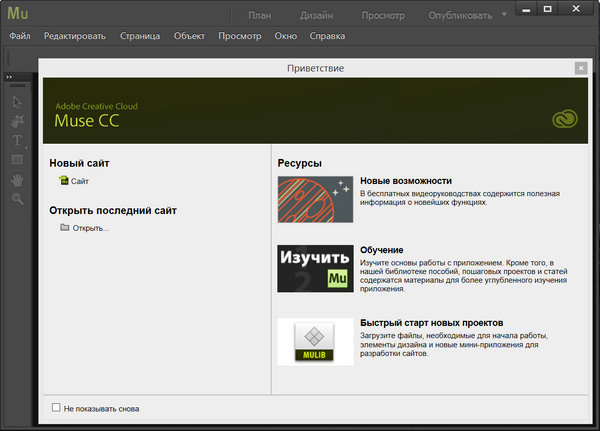Switch to the Просмотр mode tab at top
600x431 pixels.
click(x=383, y=15)
